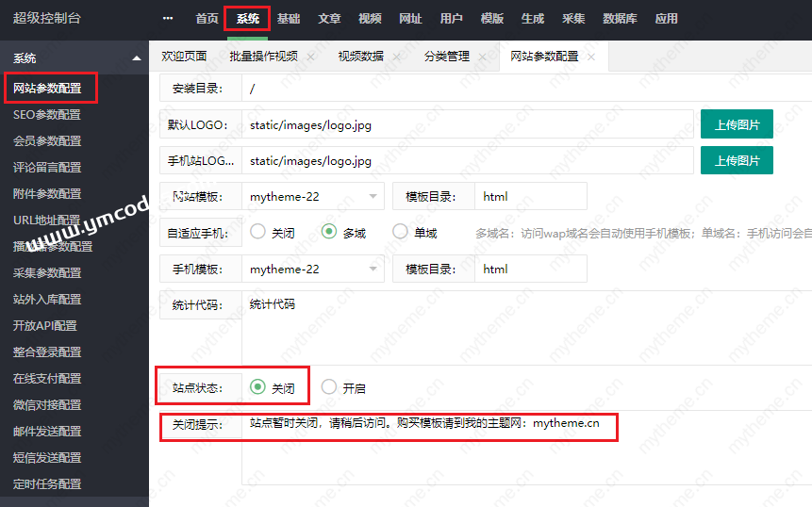Select 关闭 for 自适应手机
This screenshot has width=812, height=507.
click(257, 233)
